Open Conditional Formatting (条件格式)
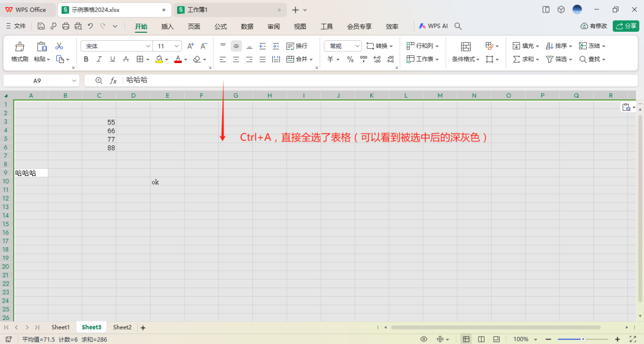 466,52
